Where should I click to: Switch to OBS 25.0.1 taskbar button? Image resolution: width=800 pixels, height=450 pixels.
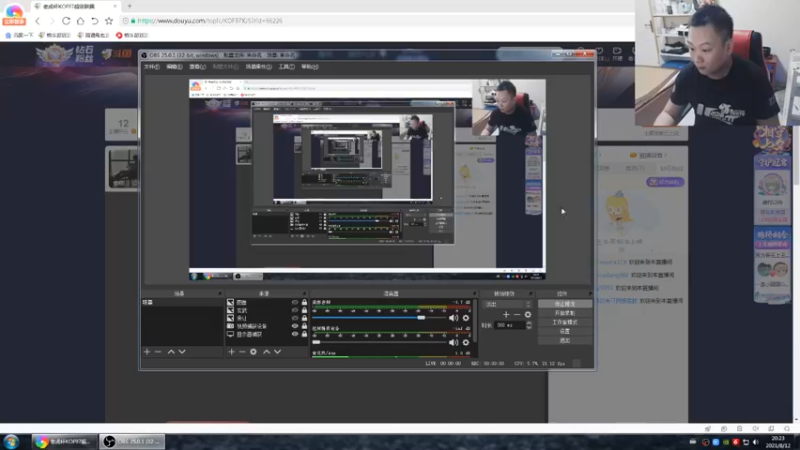tap(132, 442)
